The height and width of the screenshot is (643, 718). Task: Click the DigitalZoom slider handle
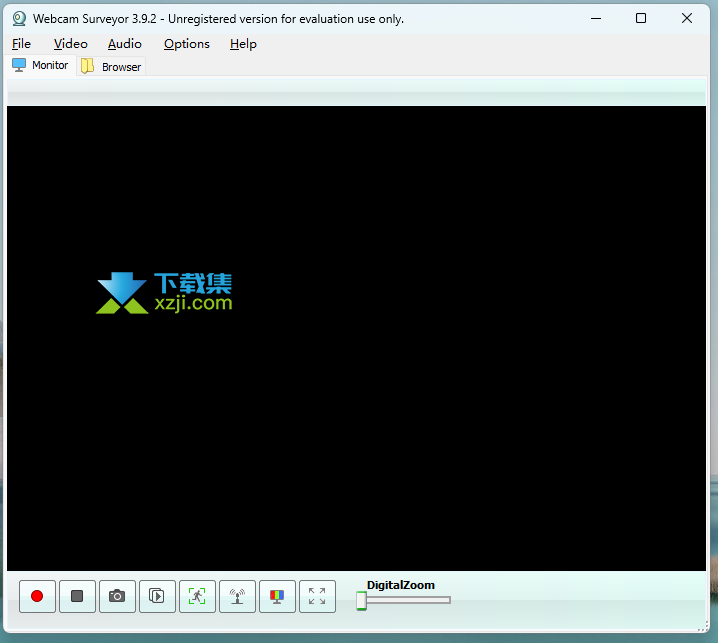[x=361, y=600]
